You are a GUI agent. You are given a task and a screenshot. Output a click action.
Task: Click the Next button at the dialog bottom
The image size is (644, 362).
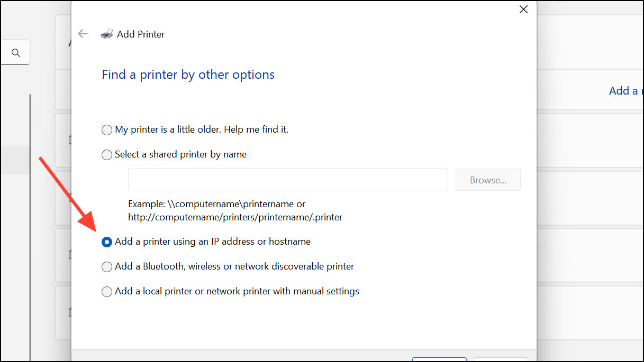[x=439, y=360]
